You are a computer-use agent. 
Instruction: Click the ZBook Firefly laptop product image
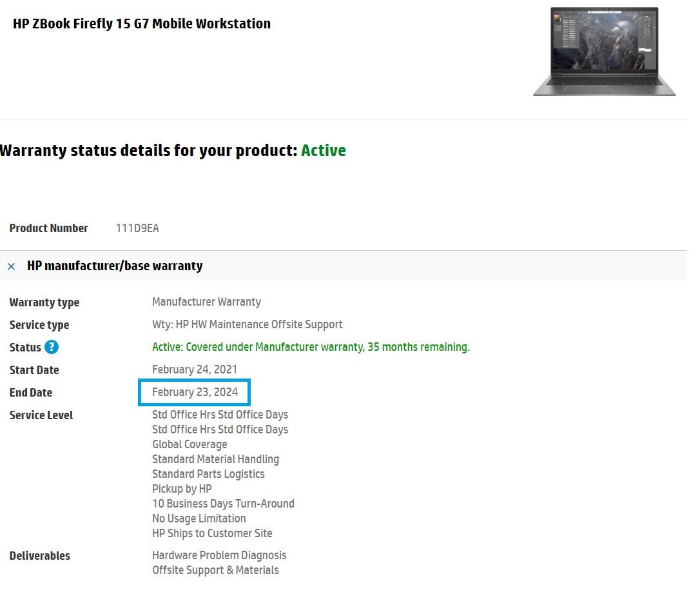coord(604,51)
